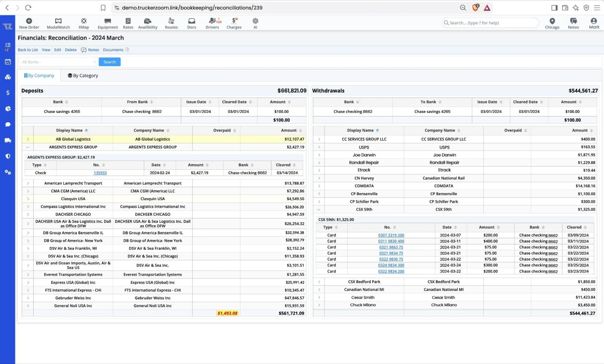Image resolution: width=604 pixels, height=364 pixels.
Task: Open the settings gears sidebar icon
Action: 8,172
